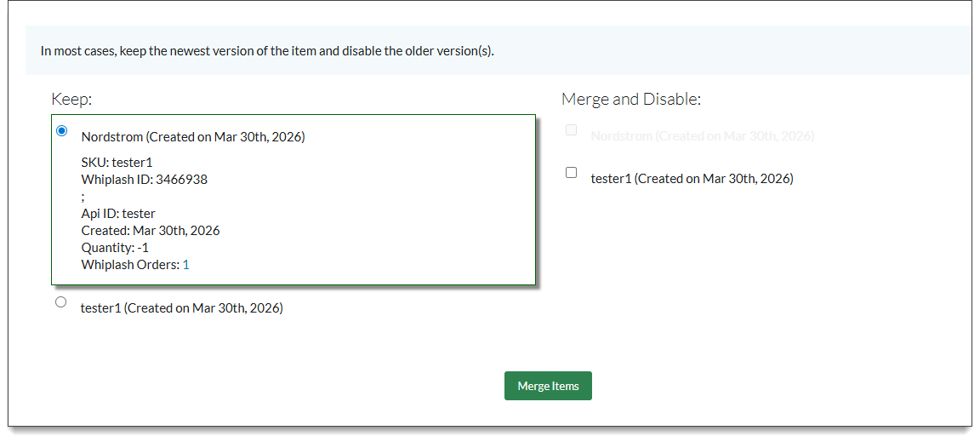Image resolution: width=980 pixels, height=442 pixels.
Task: Click the tester1 label in the Keep column
Action: (181, 308)
